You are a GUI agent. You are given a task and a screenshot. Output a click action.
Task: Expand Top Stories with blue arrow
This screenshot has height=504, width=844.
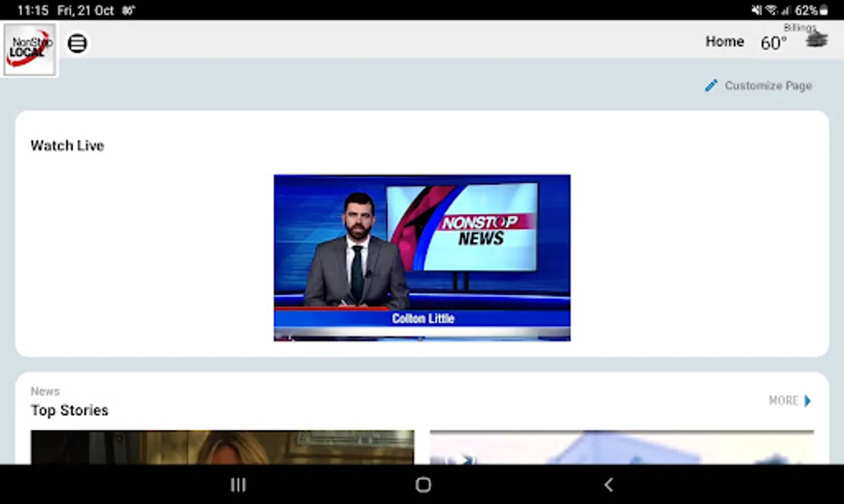[x=808, y=400]
